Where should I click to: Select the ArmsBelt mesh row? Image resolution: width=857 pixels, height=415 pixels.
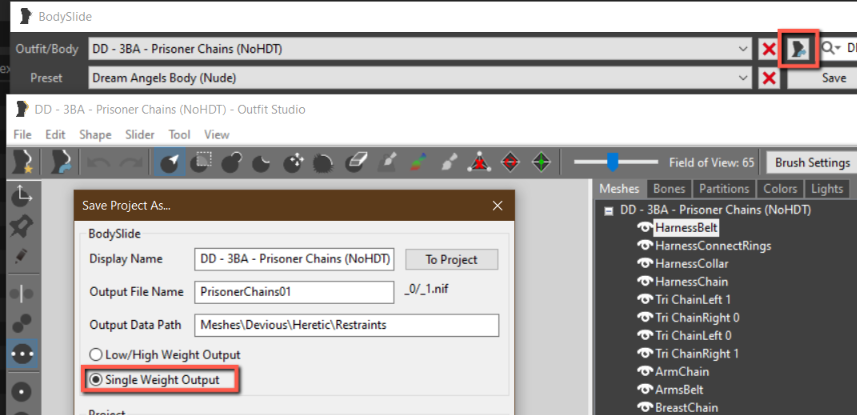point(679,390)
